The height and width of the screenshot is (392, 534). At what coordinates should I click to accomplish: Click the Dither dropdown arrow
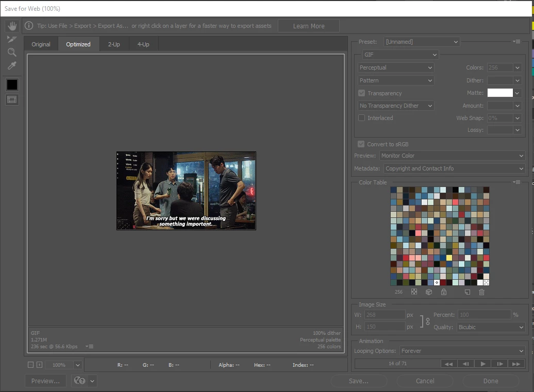pos(518,80)
